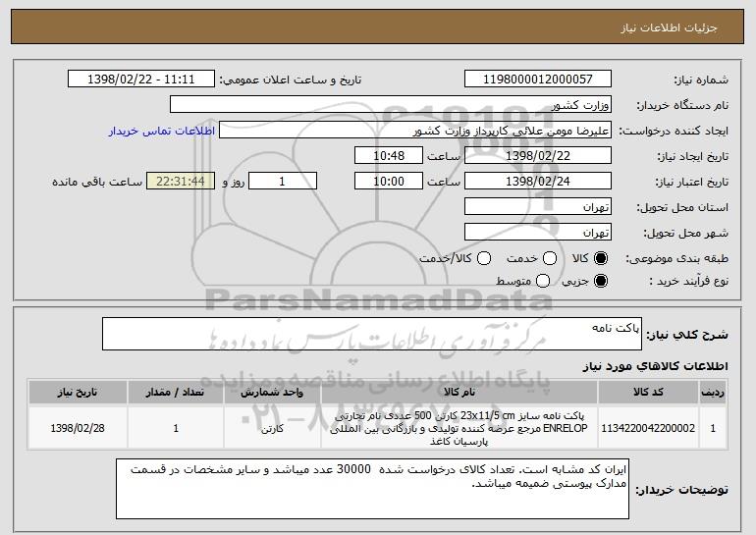The height and width of the screenshot is (535, 756).
Task: Select the کالا/خدمت radio button
Action: [x=484, y=258]
